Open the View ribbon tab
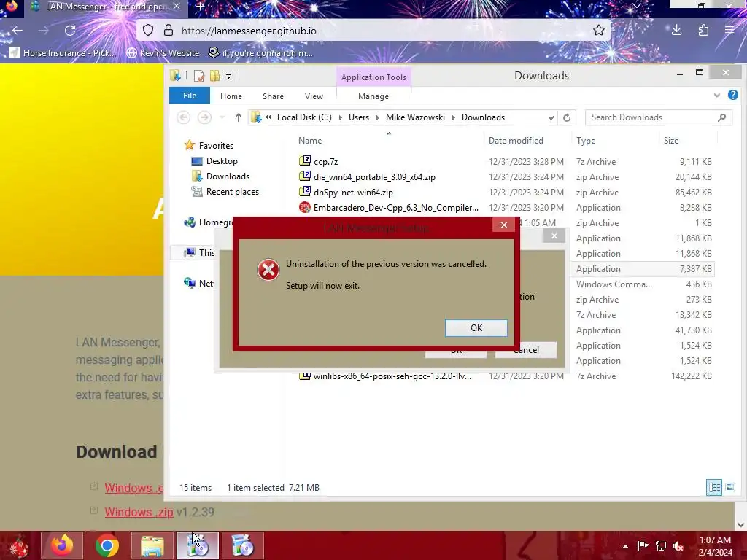The width and height of the screenshot is (747, 560). (x=314, y=96)
